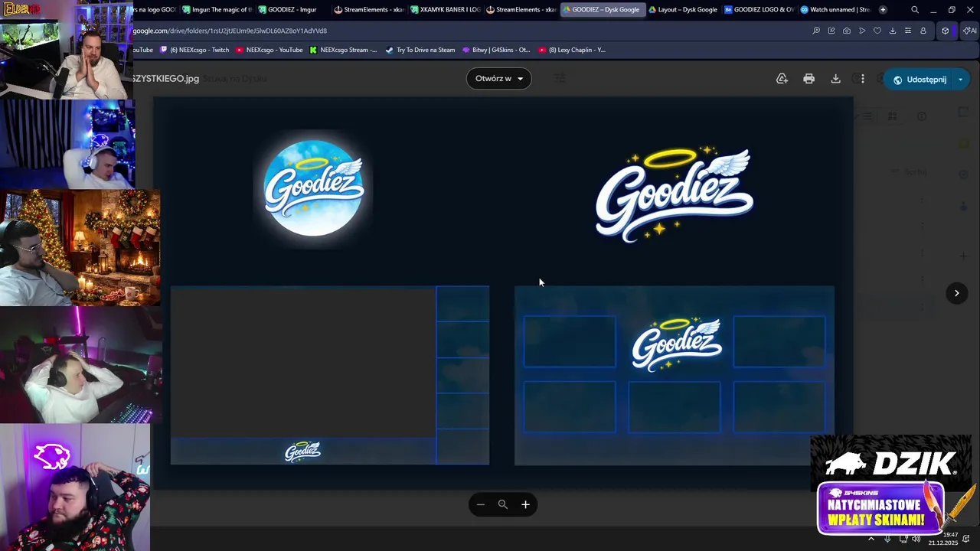Image resolution: width=980 pixels, height=551 pixels.
Task: Reset zoom with the magnifier icon
Action: click(503, 504)
